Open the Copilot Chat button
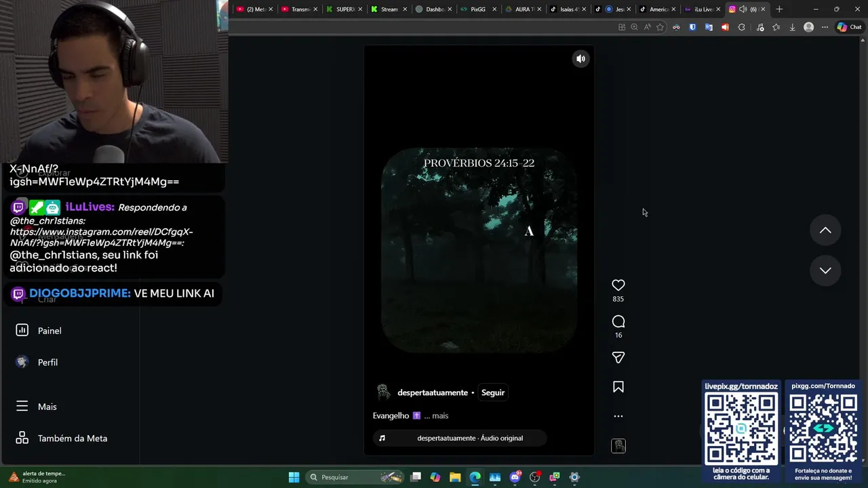Viewport: 868px width, 488px height. [x=849, y=27]
